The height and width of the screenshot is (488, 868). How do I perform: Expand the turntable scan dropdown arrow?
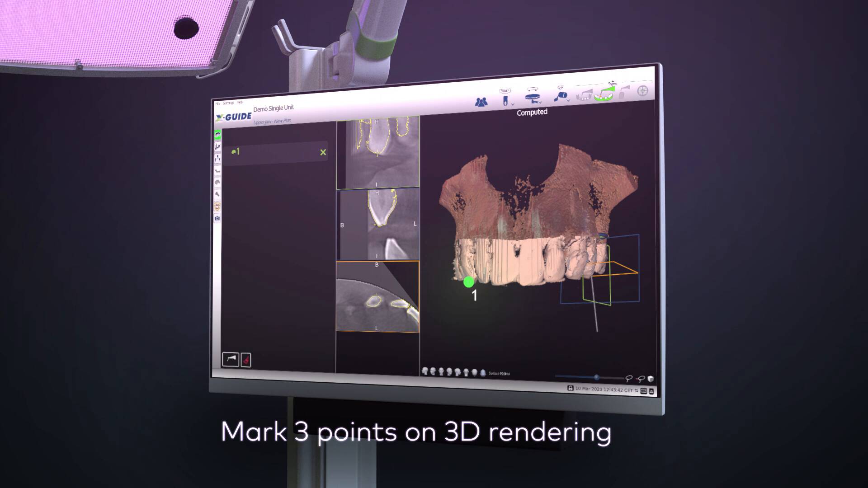(540, 103)
